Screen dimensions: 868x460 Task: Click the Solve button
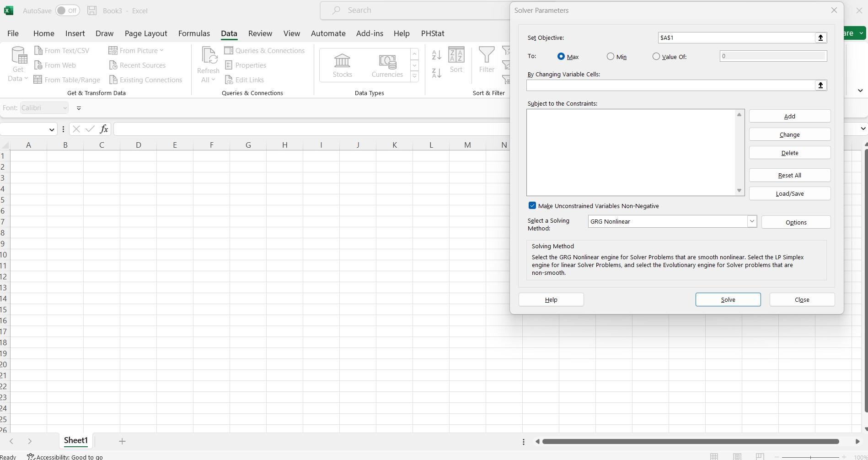click(728, 300)
